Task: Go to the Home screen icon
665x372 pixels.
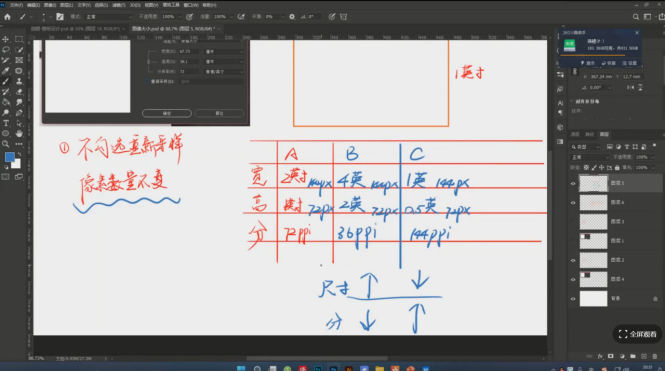Action: tap(7, 17)
